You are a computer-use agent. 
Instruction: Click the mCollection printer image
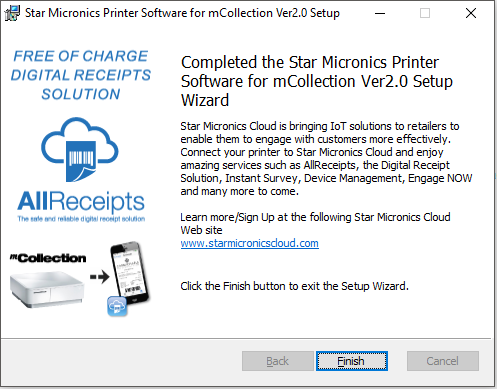47,289
